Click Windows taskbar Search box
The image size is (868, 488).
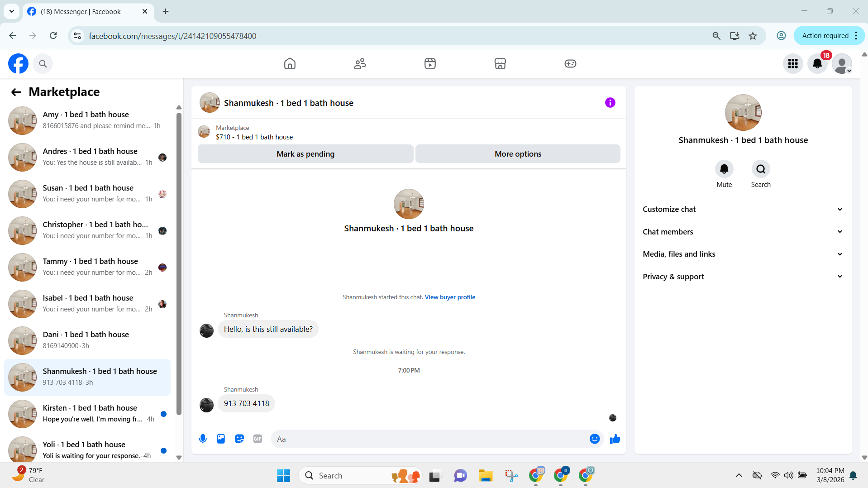click(x=360, y=476)
